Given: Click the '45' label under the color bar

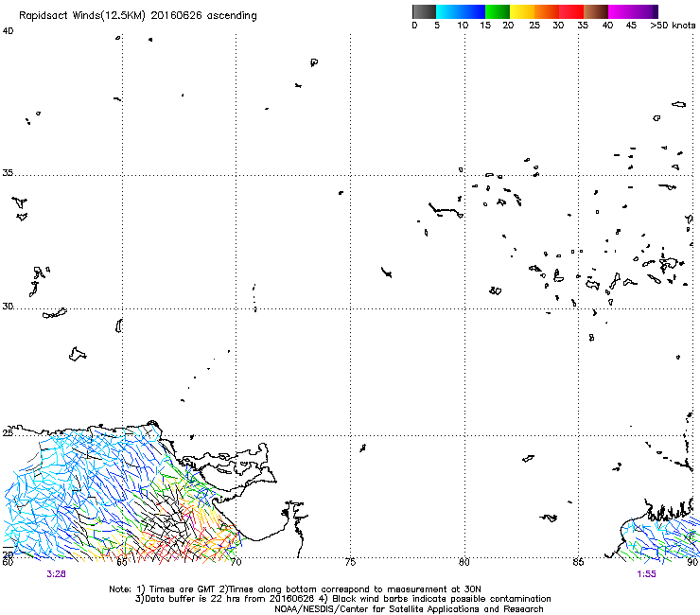Looking at the screenshot, I should (x=631, y=26).
